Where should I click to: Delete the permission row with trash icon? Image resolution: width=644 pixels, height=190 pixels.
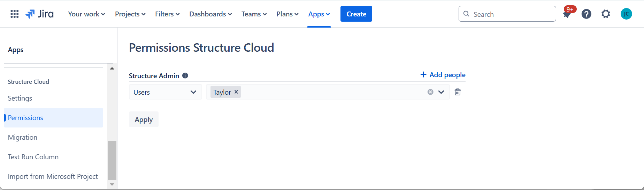pyautogui.click(x=458, y=92)
